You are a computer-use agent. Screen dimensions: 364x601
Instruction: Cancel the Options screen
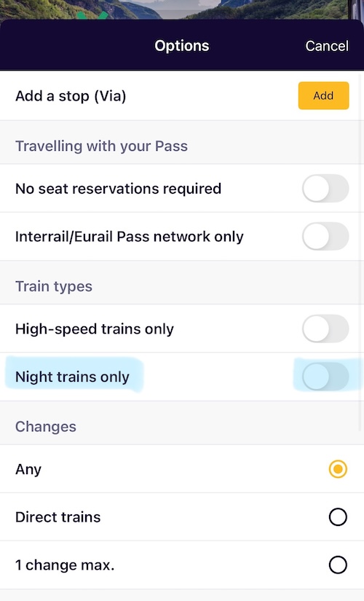click(326, 46)
